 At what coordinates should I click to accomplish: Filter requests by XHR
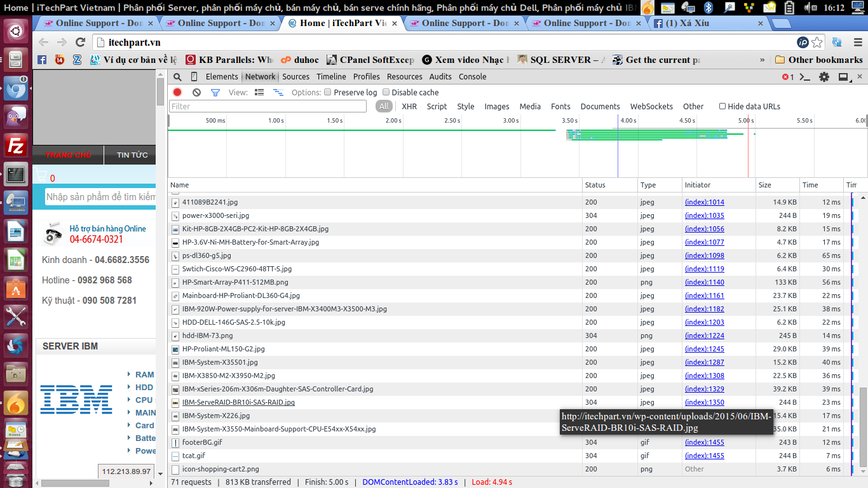pyautogui.click(x=409, y=106)
